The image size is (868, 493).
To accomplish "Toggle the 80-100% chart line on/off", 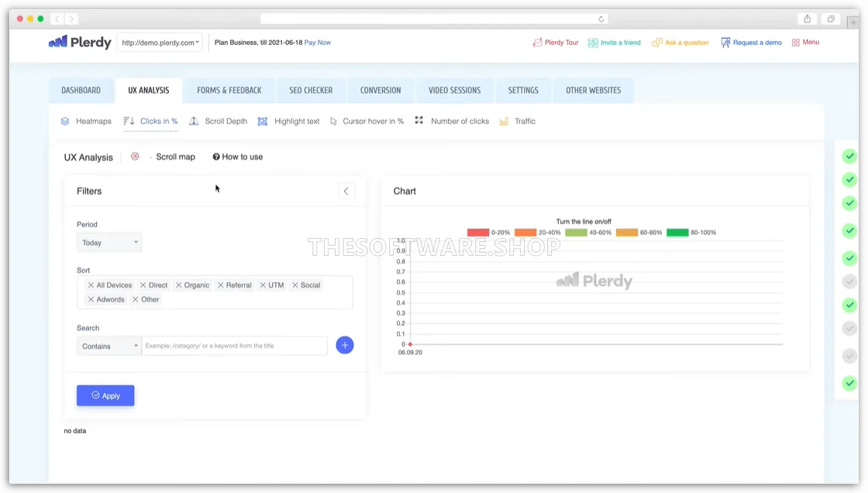I will pos(677,232).
